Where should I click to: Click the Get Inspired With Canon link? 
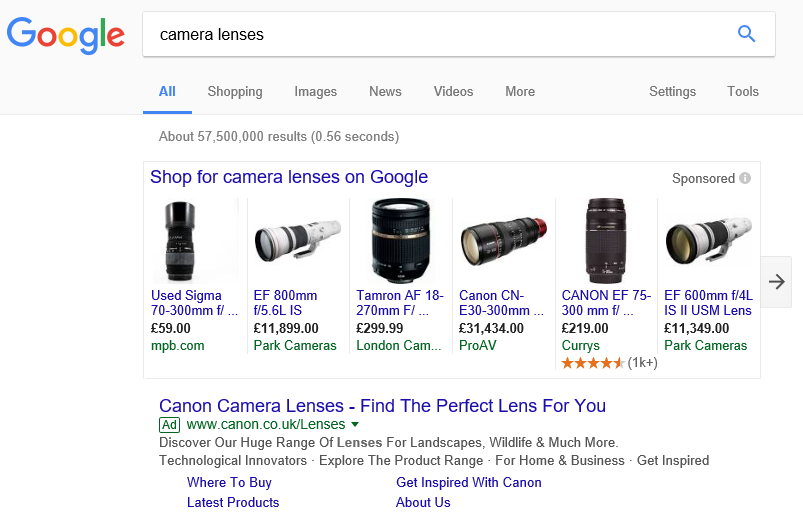(468, 482)
